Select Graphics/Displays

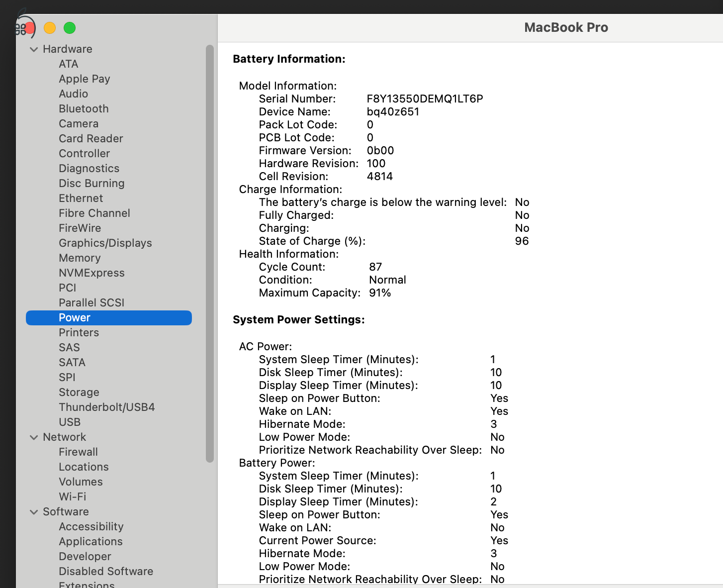tap(105, 243)
